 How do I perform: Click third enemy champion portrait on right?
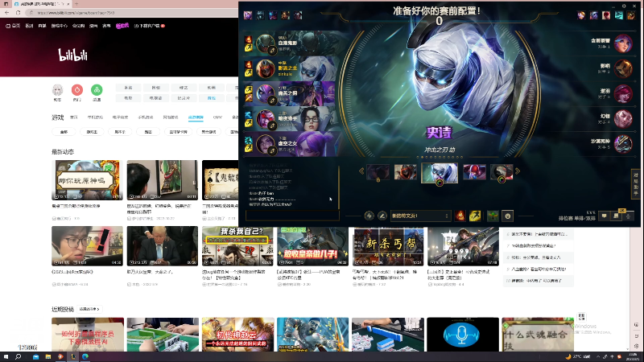point(623,94)
